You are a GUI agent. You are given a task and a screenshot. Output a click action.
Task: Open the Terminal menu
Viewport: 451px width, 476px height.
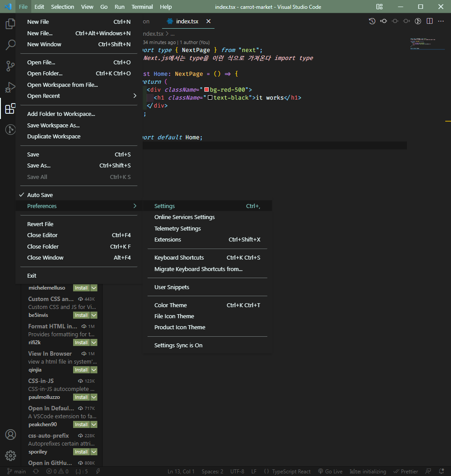coord(142,7)
